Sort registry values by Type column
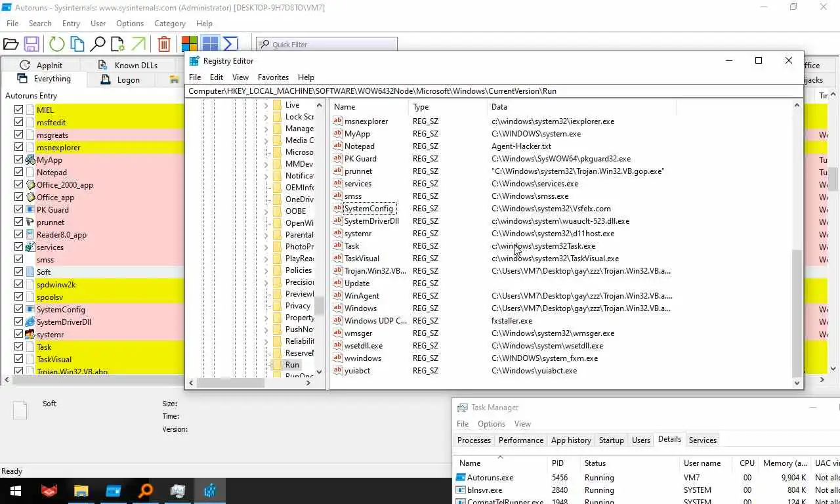The height and width of the screenshot is (504, 840). click(x=448, y=107)
